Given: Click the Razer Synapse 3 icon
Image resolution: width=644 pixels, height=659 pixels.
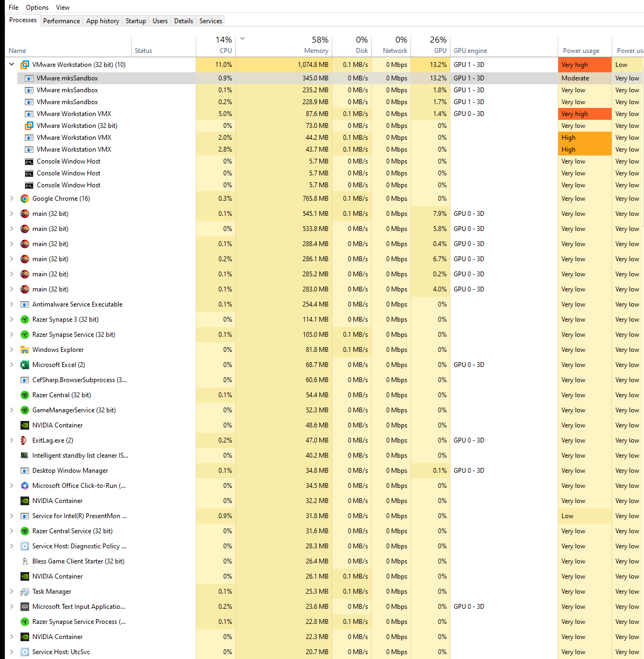Looking at the screenshot, I should pos(24,320).
